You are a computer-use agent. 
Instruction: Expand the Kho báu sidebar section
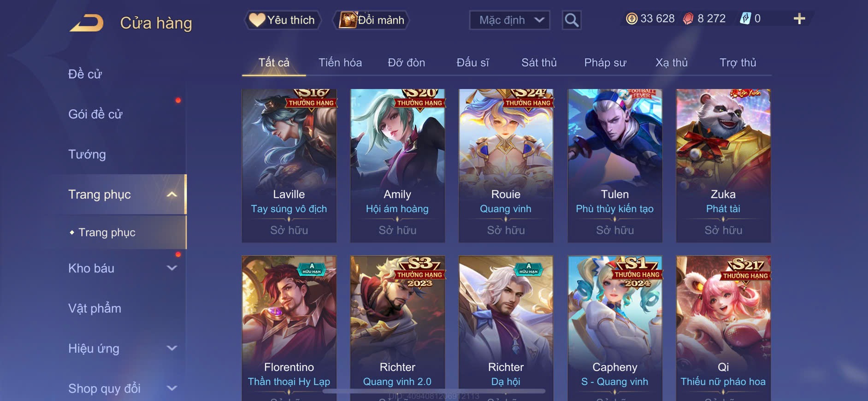(172, 268)
